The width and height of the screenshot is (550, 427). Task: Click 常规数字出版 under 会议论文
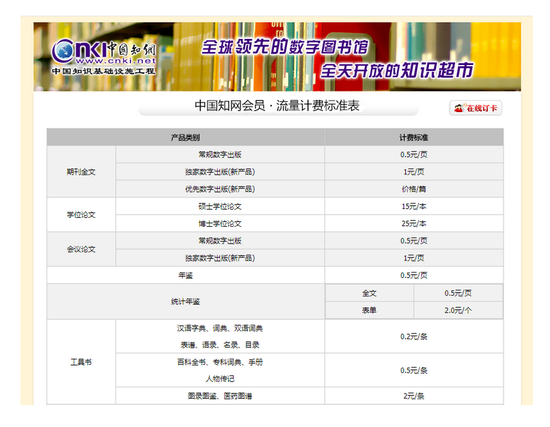(220, 241)
